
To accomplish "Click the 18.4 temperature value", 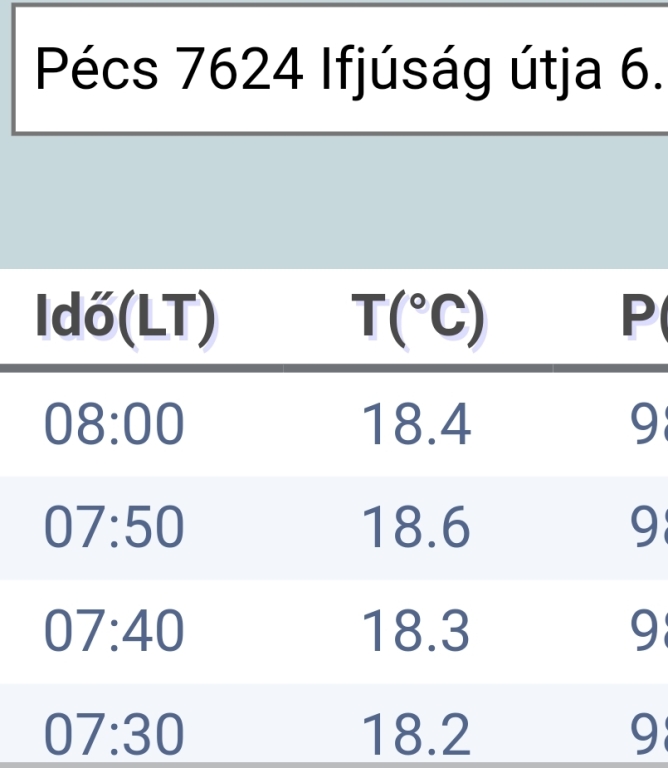I will pyautogui.click(x=416, y=423).
